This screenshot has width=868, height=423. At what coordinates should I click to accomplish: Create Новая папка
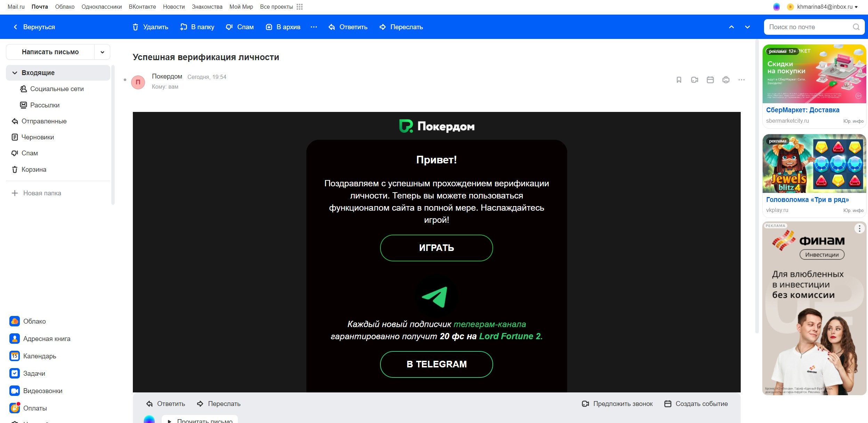click(x=37, y=193)
